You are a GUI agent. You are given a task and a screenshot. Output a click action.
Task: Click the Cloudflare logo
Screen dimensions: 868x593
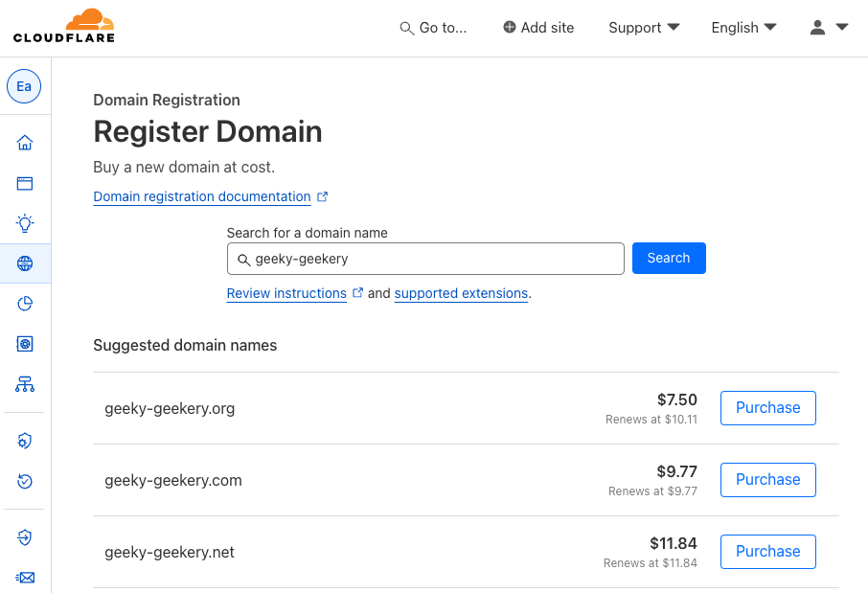pos(63,27)
